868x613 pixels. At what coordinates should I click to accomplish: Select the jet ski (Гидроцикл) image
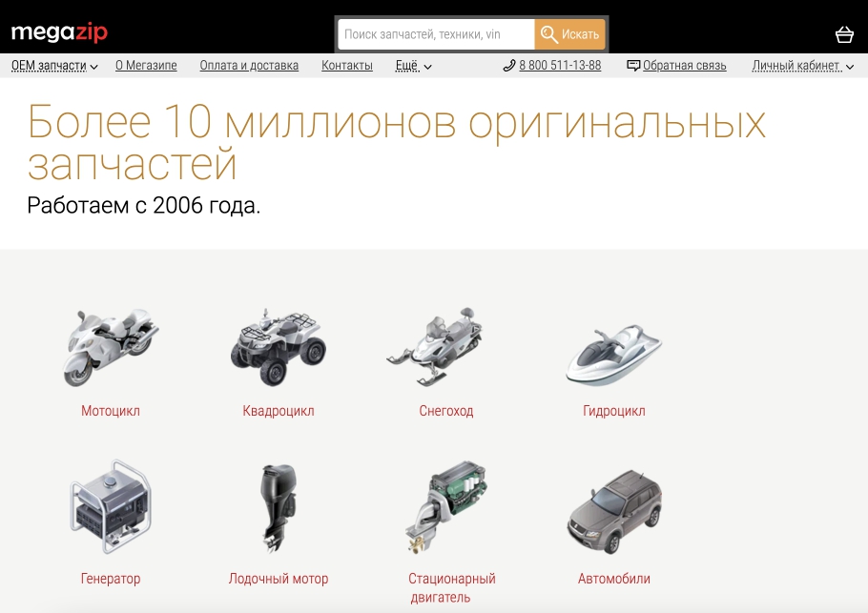(614, 356)
